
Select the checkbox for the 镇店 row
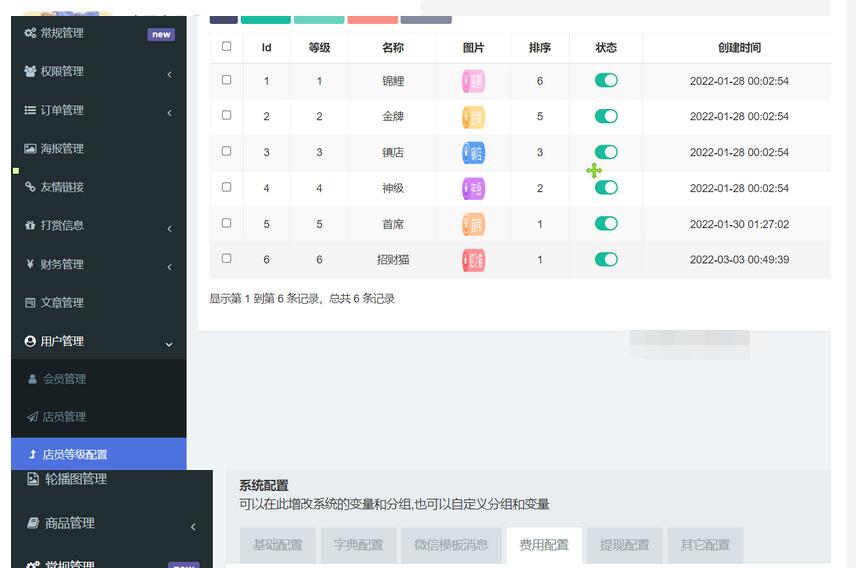pyautogui.click(x=227, y=151)
